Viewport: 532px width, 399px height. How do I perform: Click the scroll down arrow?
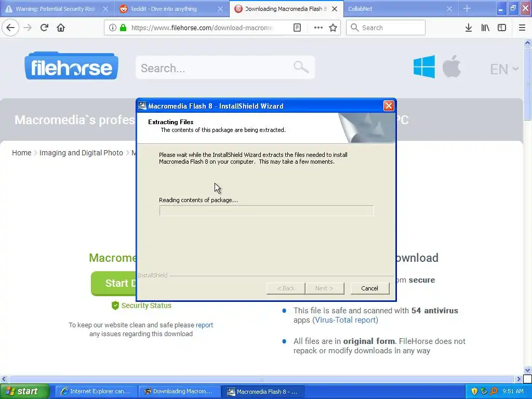[527, 370]
